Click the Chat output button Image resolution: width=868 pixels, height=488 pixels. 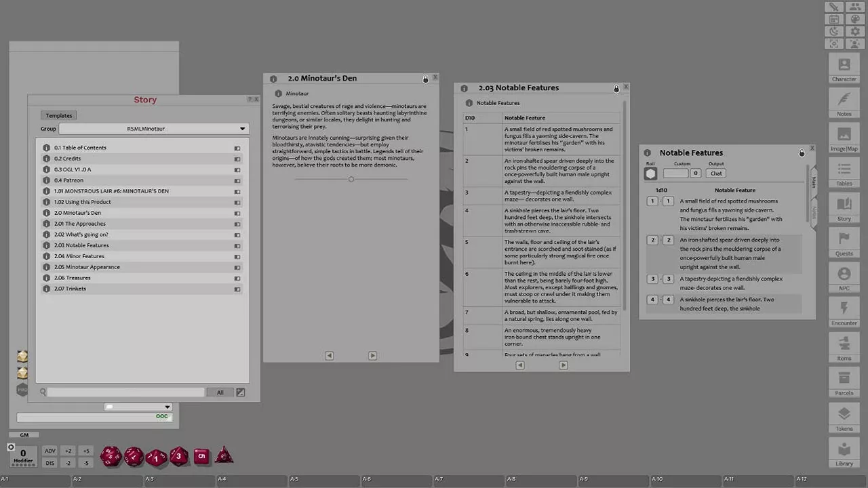pyautogui.click(x=716, y=174)
